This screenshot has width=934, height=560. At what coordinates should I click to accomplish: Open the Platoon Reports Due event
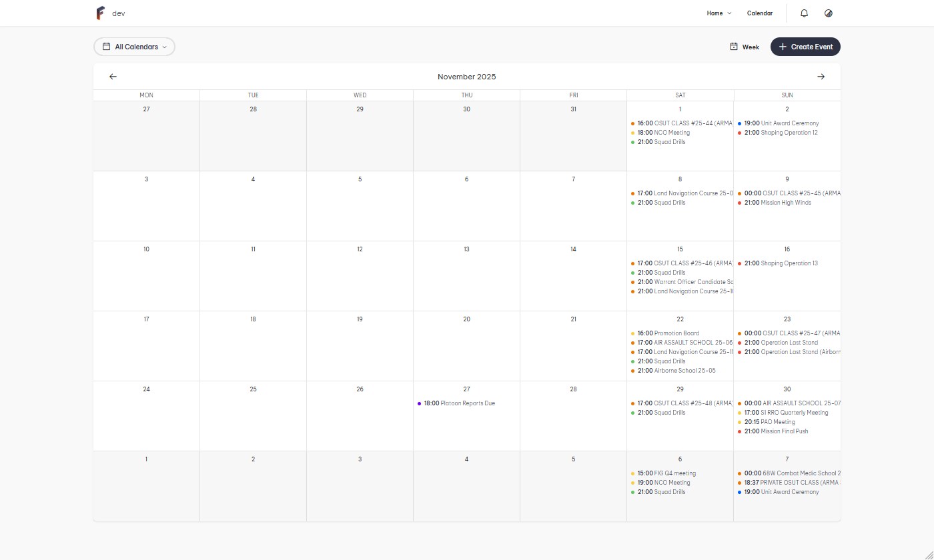467,403
